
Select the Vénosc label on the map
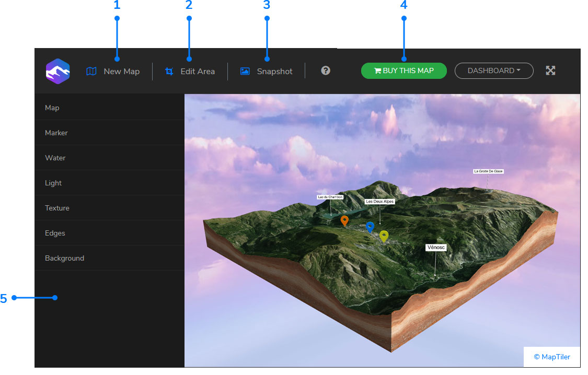point(435,247)
